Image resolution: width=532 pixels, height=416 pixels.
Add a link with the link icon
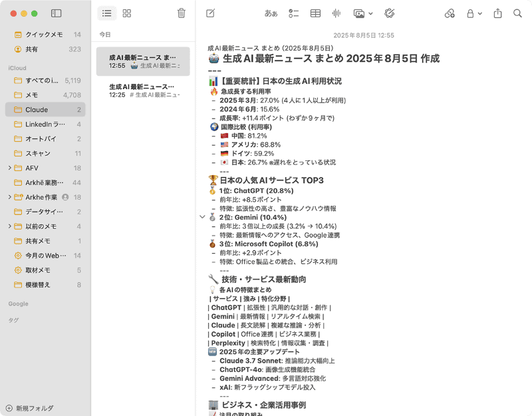pyautogui.click(x=450, y=13)
